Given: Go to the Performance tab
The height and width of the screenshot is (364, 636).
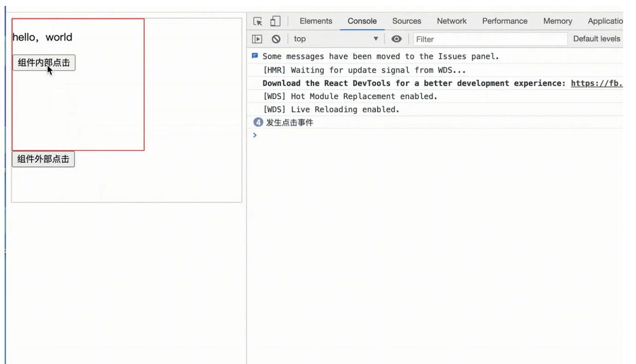Looking at the screenshot, I should tap(505, 21).
